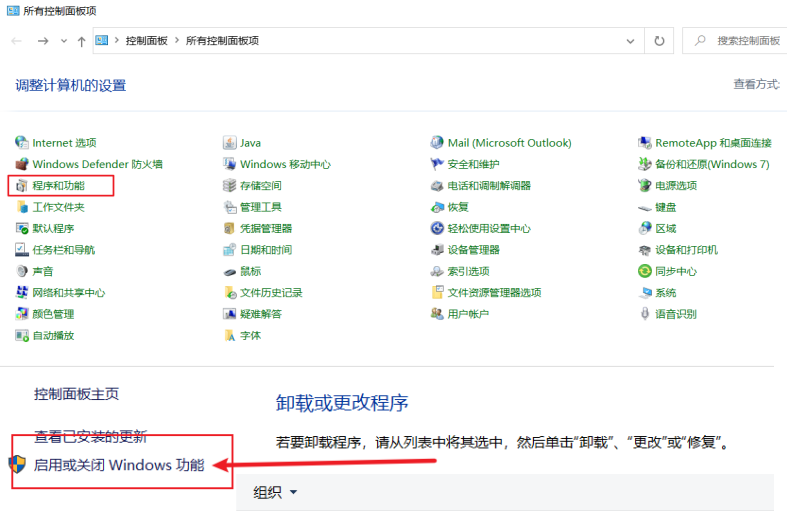Viewport: 787px width, 516px height.
Task: Click the address bar computer icon
Action: pos(102,40)
